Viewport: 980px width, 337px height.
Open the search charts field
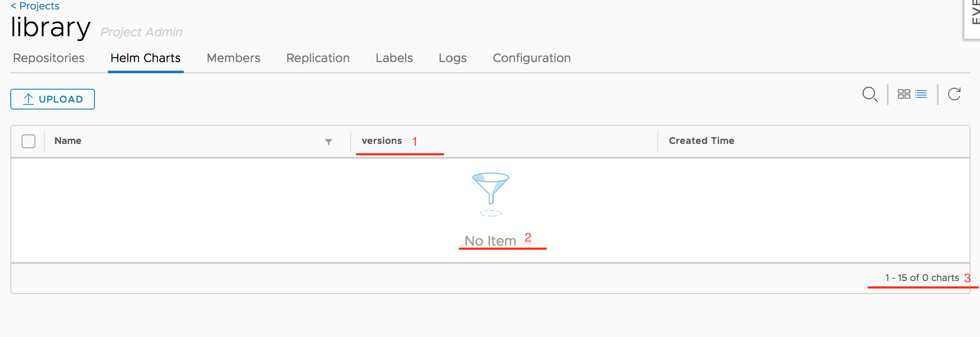coord(870,94)
